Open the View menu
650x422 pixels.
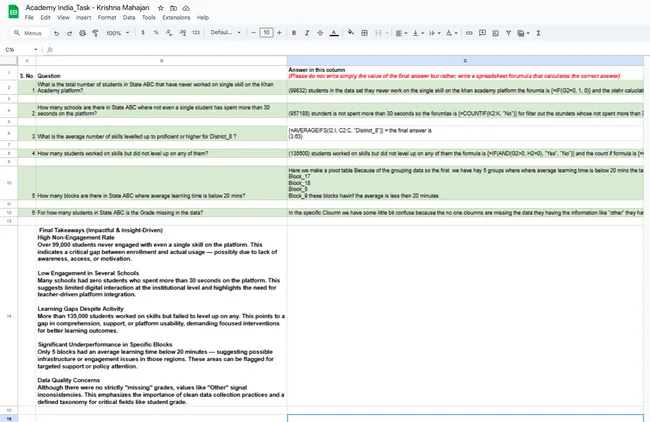point(63,17)
